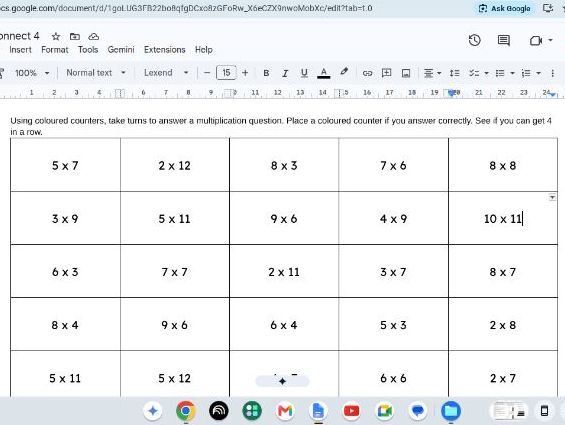Expand the checklist options arrow
Screen dimensions: 565x425
(x=486, y=73)
